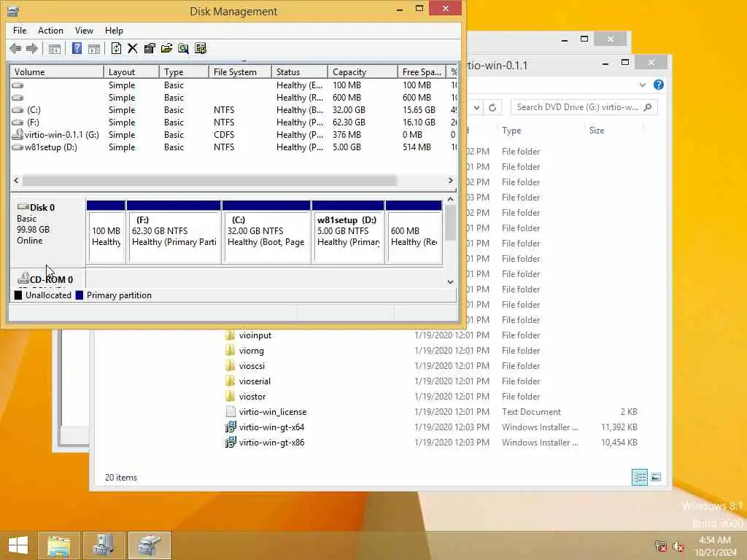Click the horizontal scrollbar left arrow

(x=16, y=181)
